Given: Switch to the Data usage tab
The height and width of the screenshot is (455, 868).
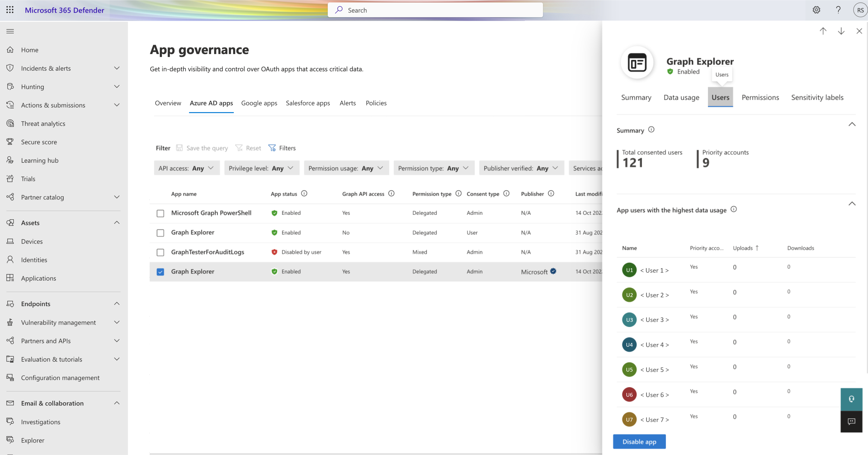Looking at the screenshot, I should [x=682, y=97].
